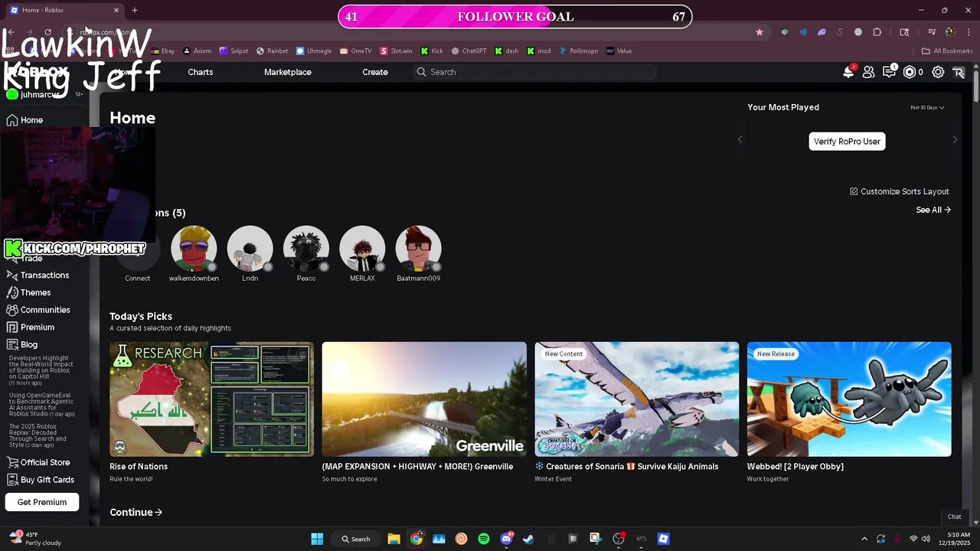Open Steam from the taskbar
980x551 pixels.
528,539
